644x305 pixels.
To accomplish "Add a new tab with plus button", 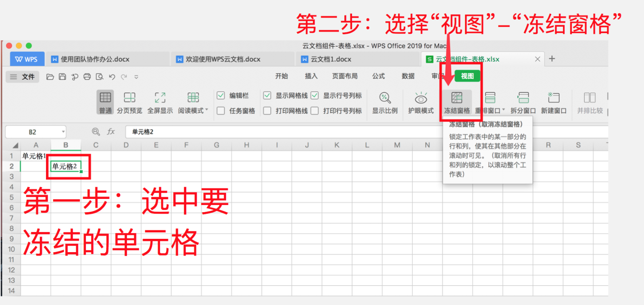I will tap(552, 58).
